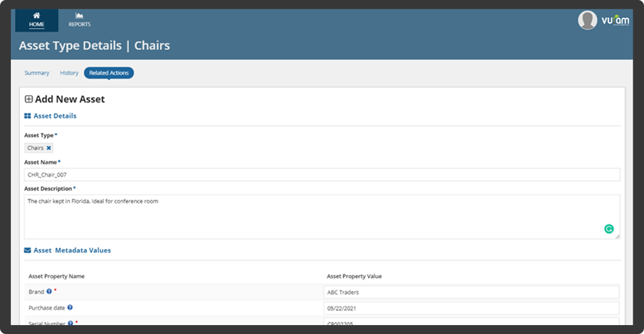Screen dimensions: 644x334
Task: Open the REPORTS navigation tab
Action: click(x=79, y=20)
